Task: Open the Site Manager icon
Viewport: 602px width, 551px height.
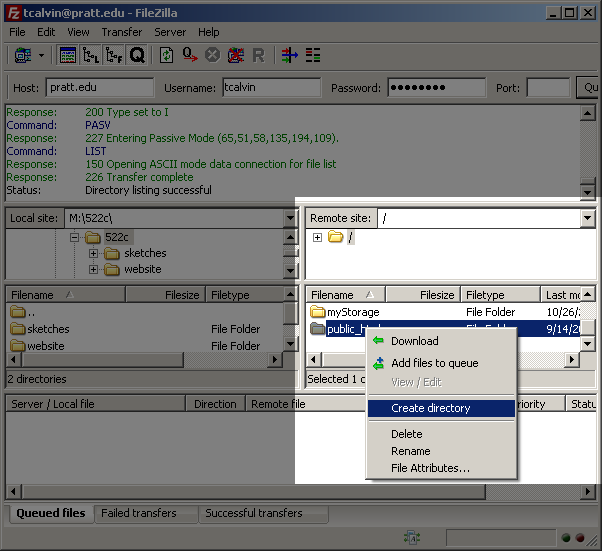Action: tap(23, 56)
